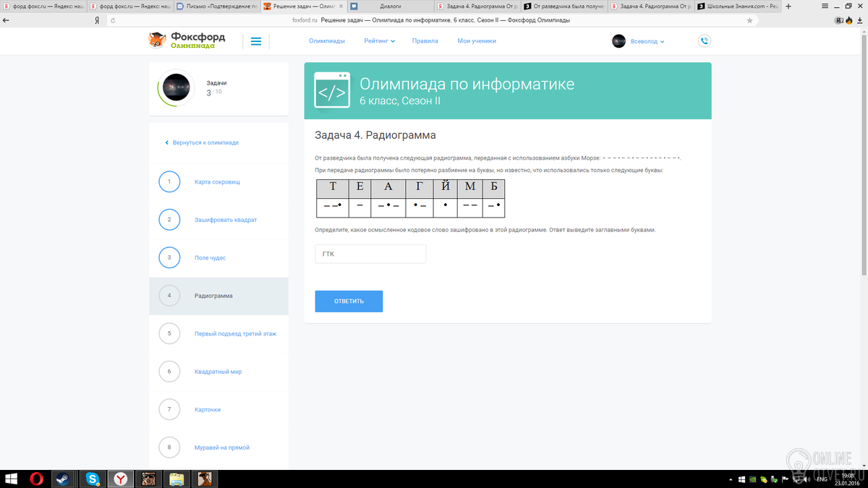The image size is (868, 488).
Task: Click the Foxford Olympiad fox logo
Action: [187, 40]
